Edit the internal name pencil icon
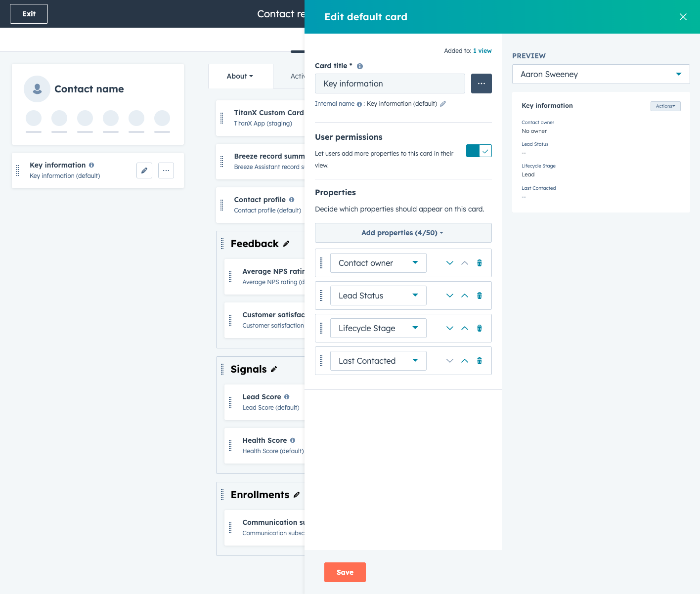 pos(443,104)
